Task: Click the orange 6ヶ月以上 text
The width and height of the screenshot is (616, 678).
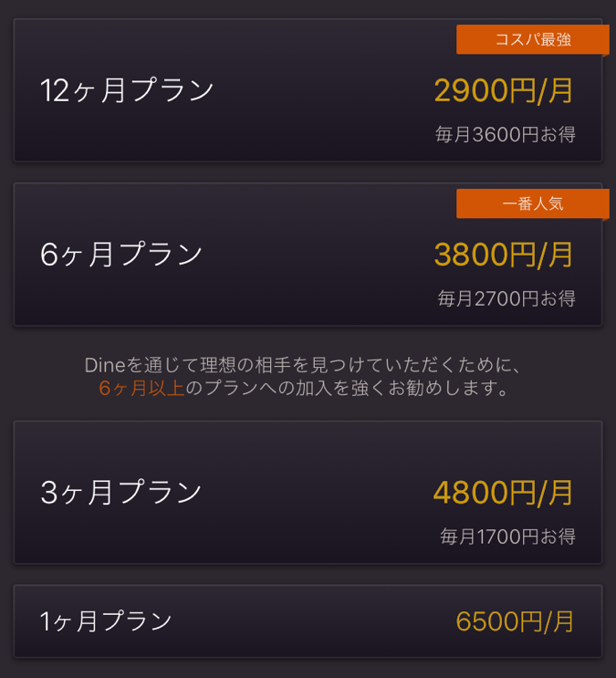Action: point(141,388)
